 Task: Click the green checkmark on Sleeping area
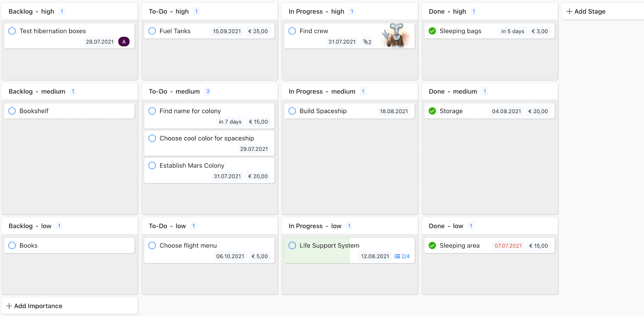[x=432, y=246]
